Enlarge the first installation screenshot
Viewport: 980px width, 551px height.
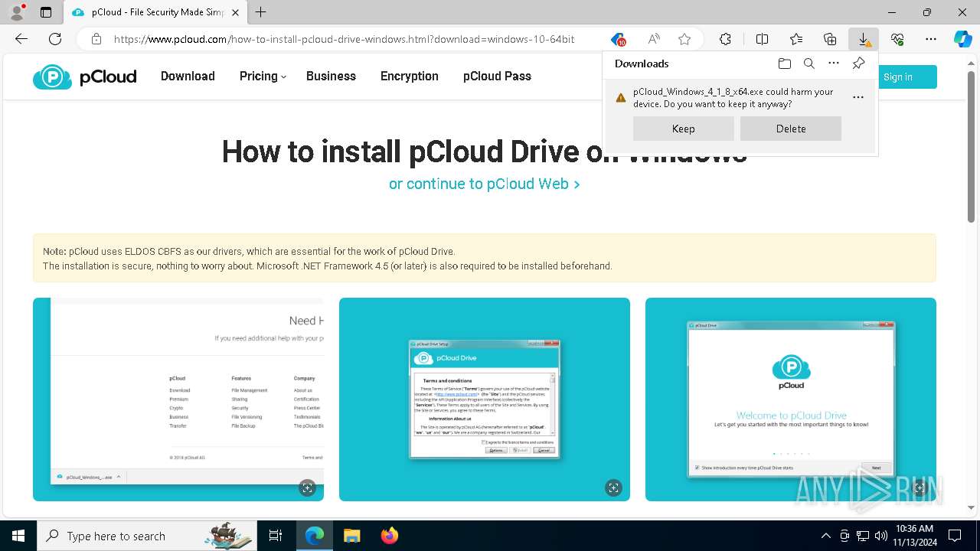coord(307,487)
